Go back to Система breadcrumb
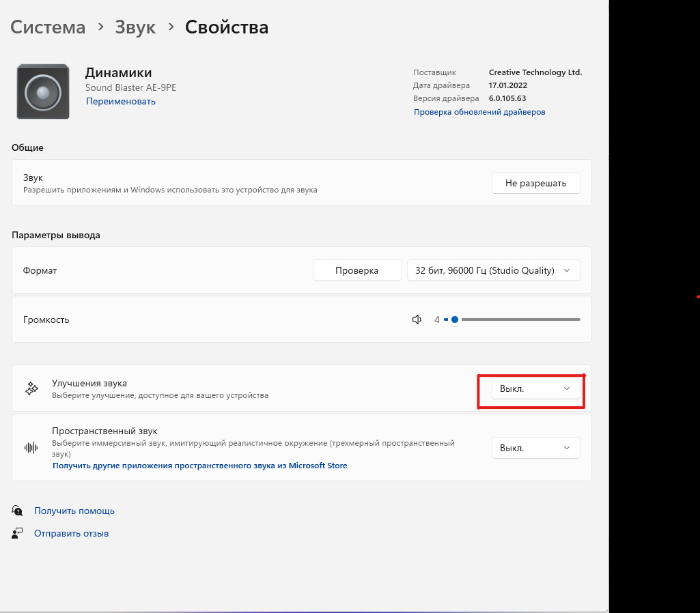 [48, 27]
